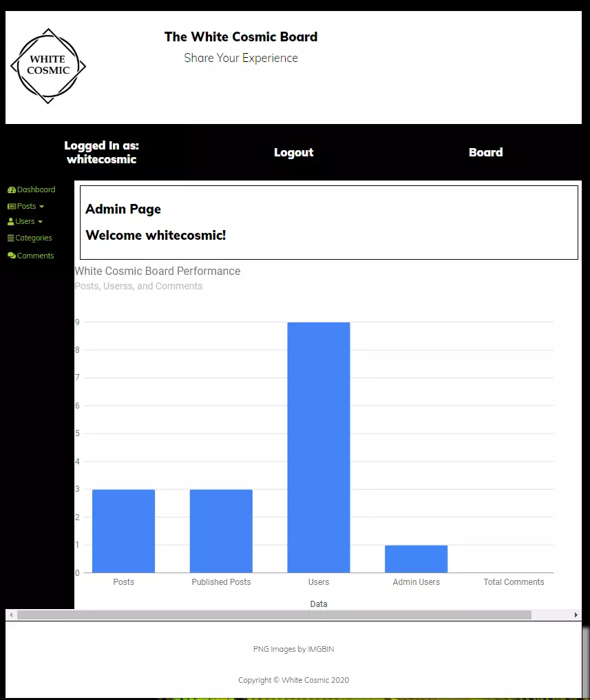Select the Published Posts chart bar
Image resolution: width=590 pixels, height=700 pixels.
tap(221, 531)
